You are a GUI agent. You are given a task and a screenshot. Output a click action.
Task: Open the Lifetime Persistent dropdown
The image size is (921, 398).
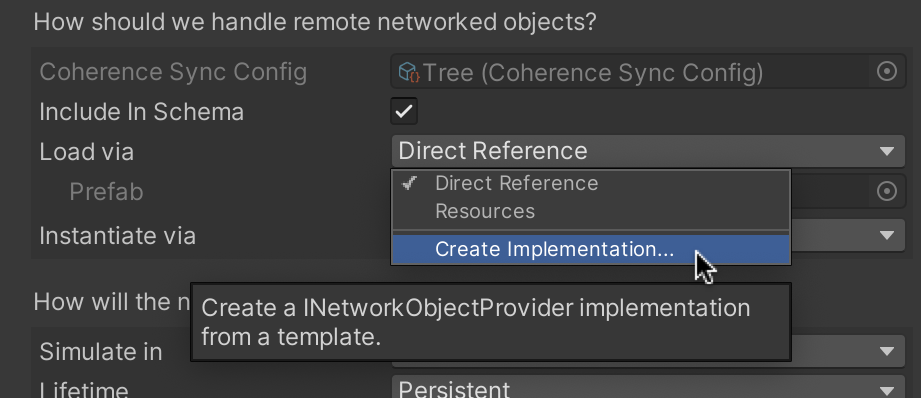(648, 387)
